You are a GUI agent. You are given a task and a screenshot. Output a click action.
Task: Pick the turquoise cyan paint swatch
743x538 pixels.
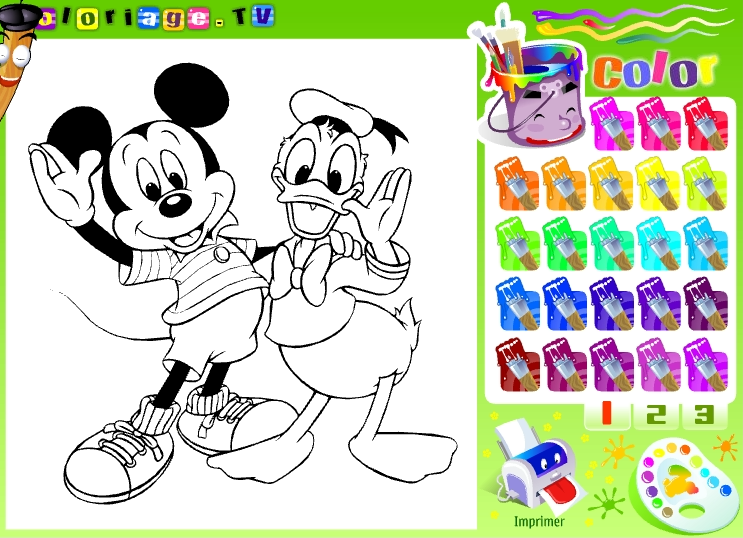[658, 244]
